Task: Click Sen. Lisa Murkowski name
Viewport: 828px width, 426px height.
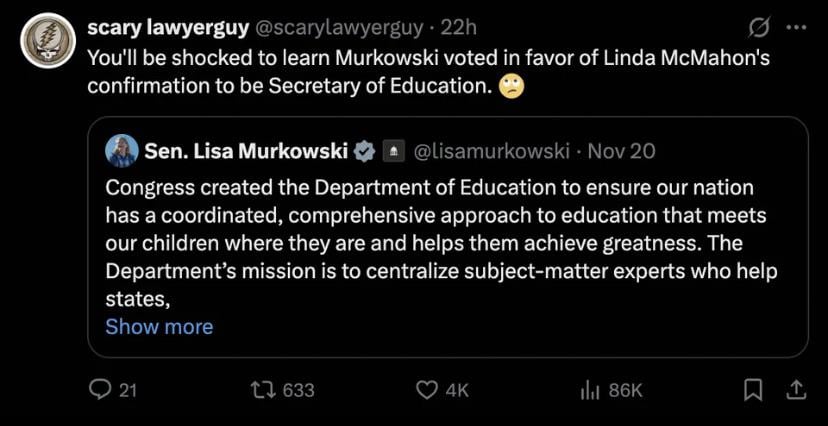Action: click(x=246, y=151)
